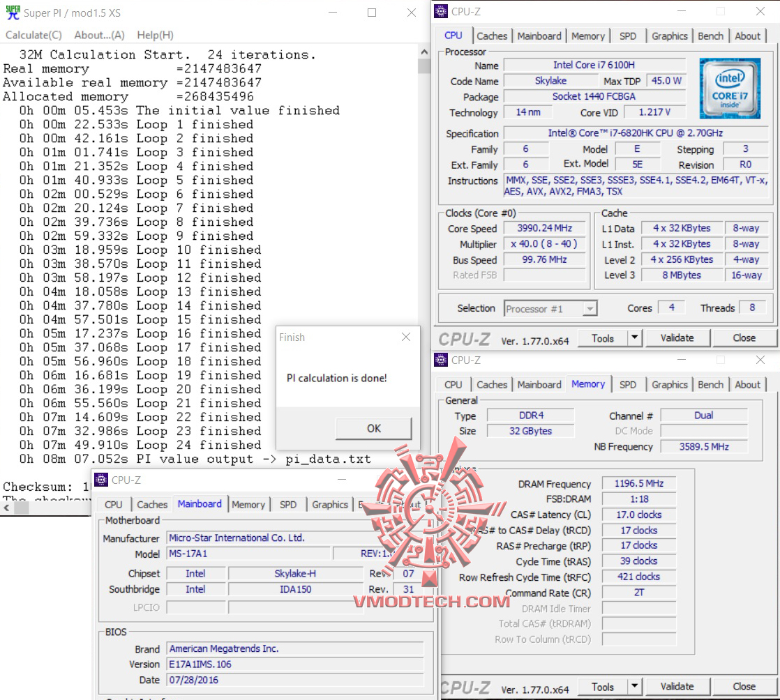Click the Super PI app icon in title bar

click(13, 13)
